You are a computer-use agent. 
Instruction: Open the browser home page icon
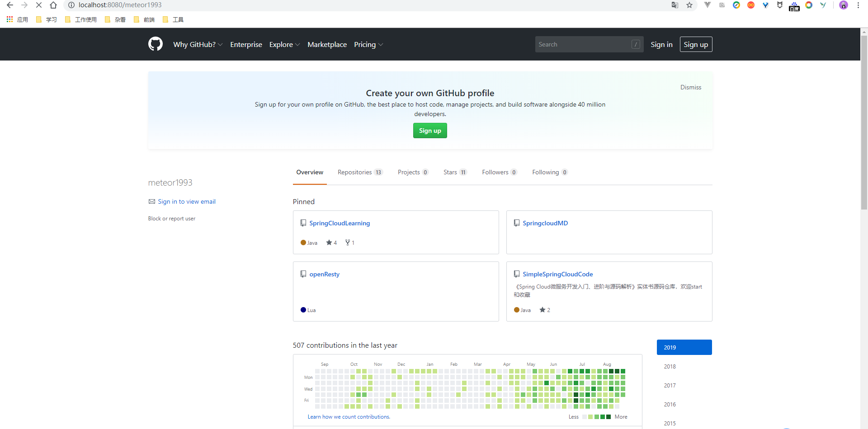pyautogui.click(x=53, y=5)
